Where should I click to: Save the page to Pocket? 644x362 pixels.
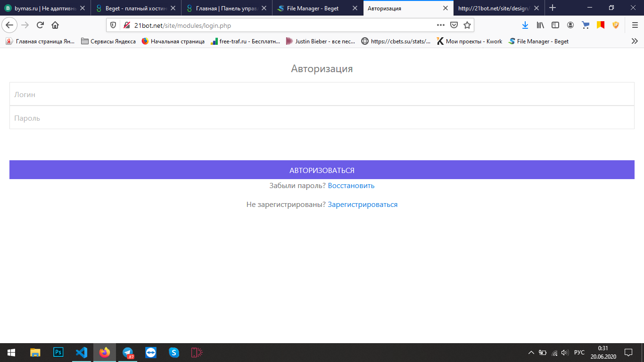[x=454, y=25]
